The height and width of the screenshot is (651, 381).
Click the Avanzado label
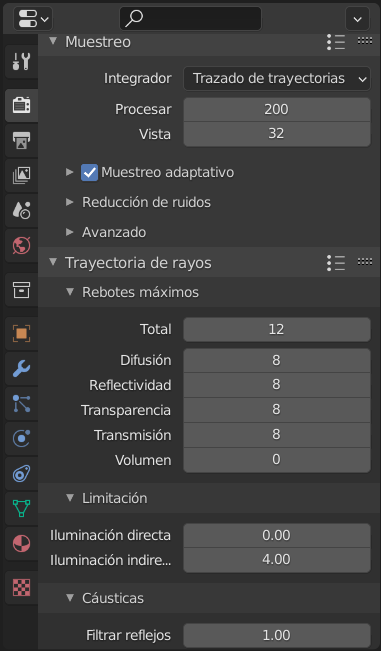pos(114,232)
